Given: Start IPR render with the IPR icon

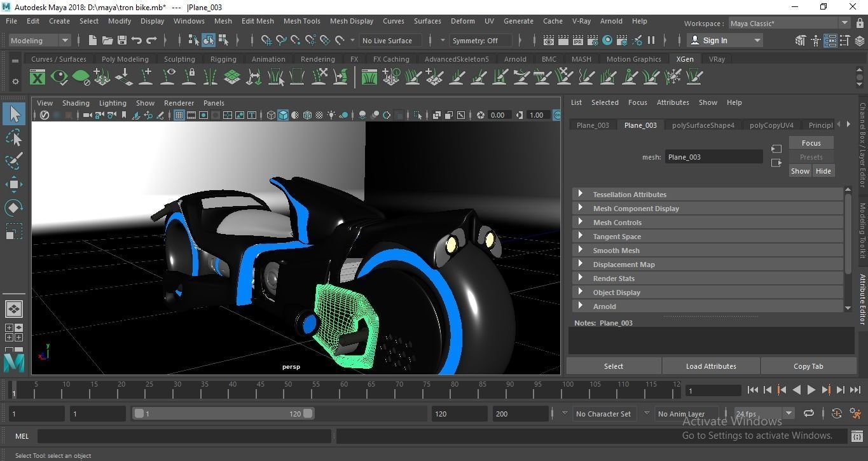Looking at the screenshot, I should coord(578,40).
